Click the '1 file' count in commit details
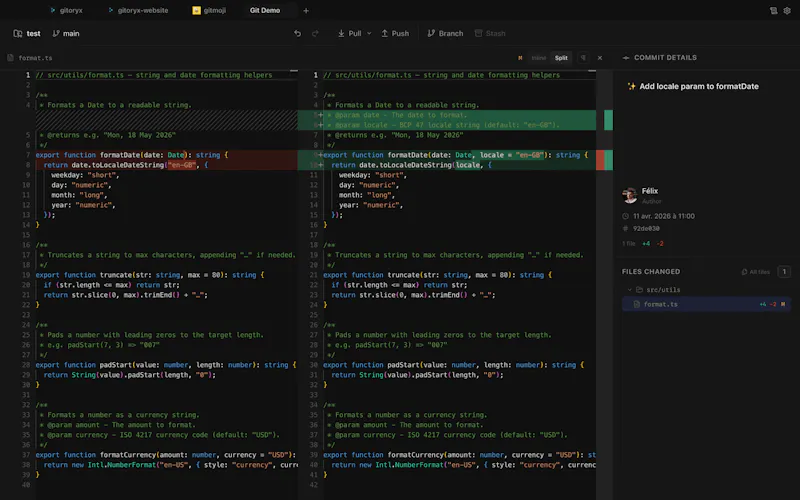 pos(629,243)
